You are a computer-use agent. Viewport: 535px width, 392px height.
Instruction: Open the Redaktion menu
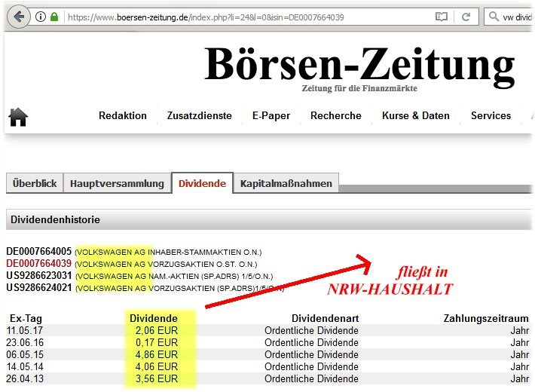[x=123, y=116]
